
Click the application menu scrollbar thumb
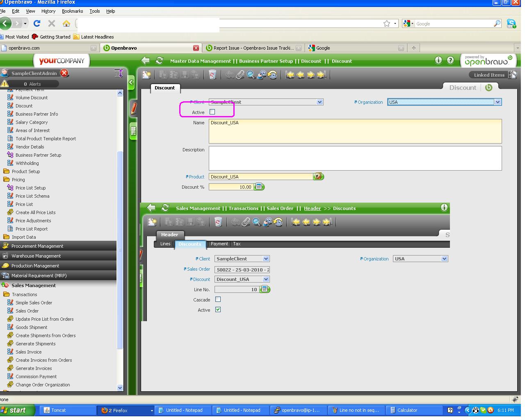click(x=120, y=250)
